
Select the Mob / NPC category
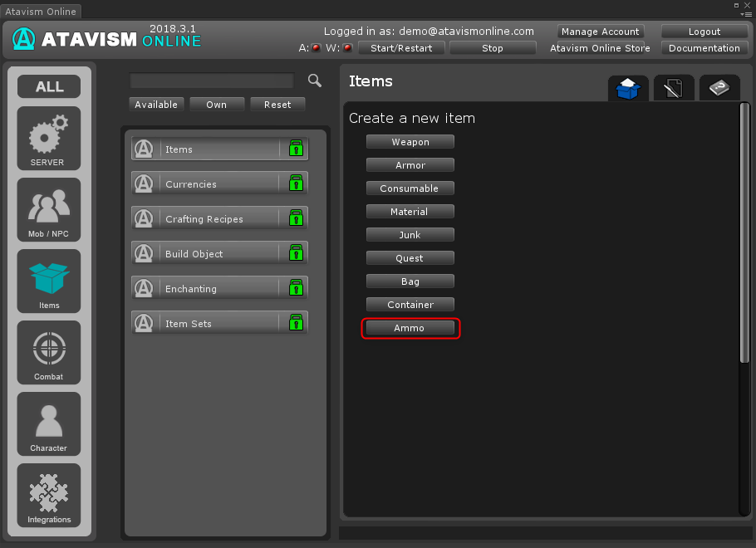49,209
